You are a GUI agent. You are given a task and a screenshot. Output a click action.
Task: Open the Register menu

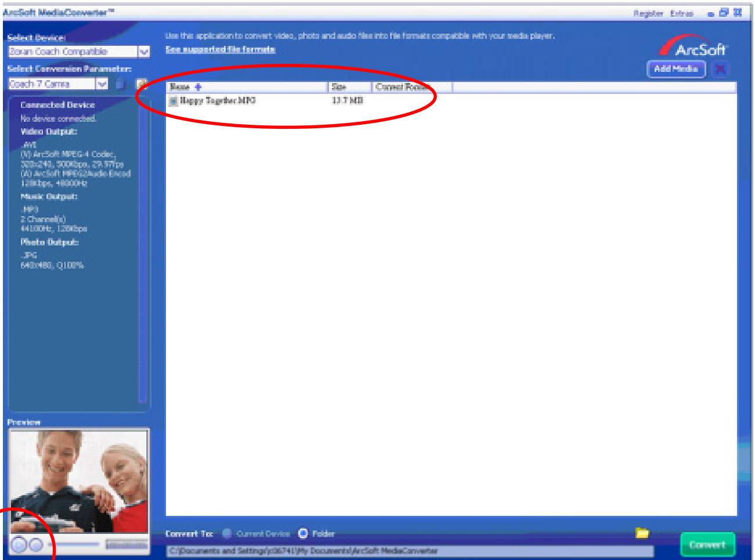coord(649,13)
